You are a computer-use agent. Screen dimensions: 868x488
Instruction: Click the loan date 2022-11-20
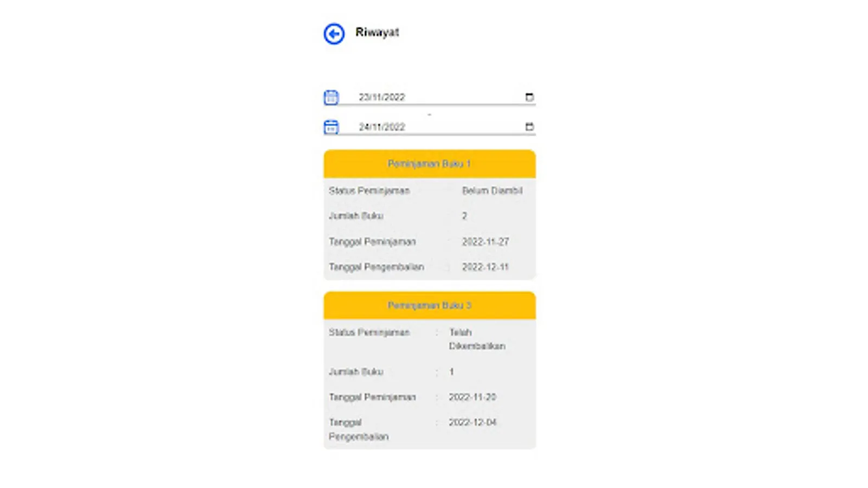pyautogui.click(x=473, y=397)
